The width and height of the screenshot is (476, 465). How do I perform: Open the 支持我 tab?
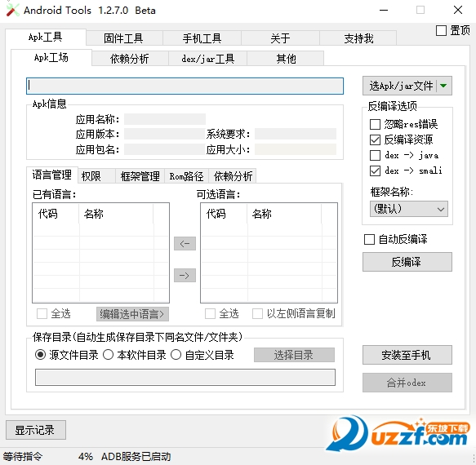[358, 38]
